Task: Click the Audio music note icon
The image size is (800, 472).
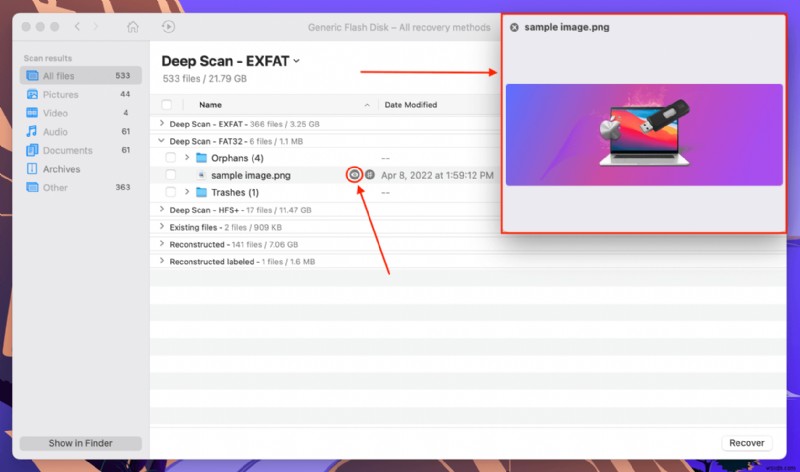Action: 32,132
